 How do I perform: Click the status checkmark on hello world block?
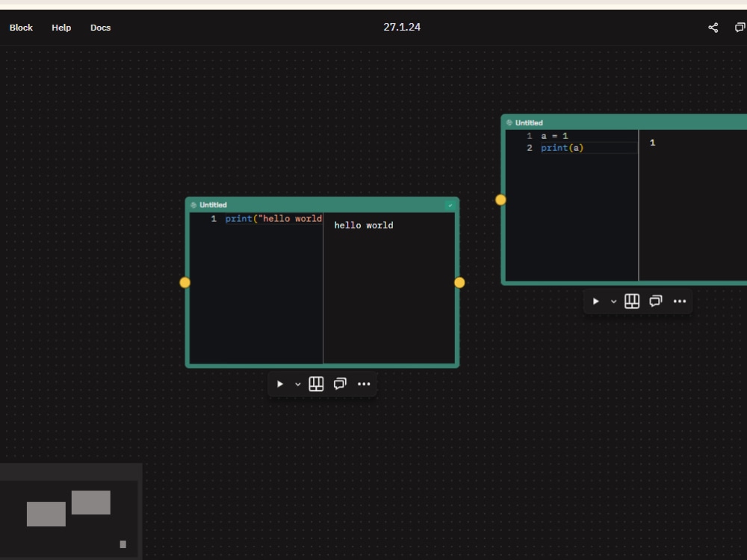pos(450,205)
